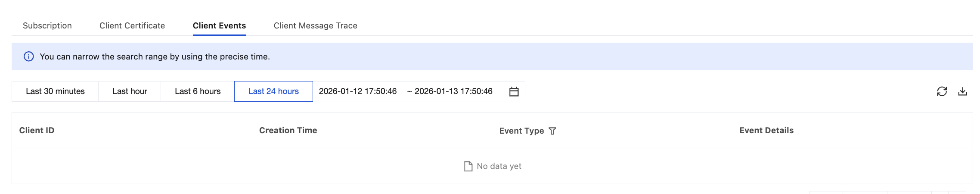
Task: Click the start time field 2026-01-12 17:50:46
Action: (357, 91)
